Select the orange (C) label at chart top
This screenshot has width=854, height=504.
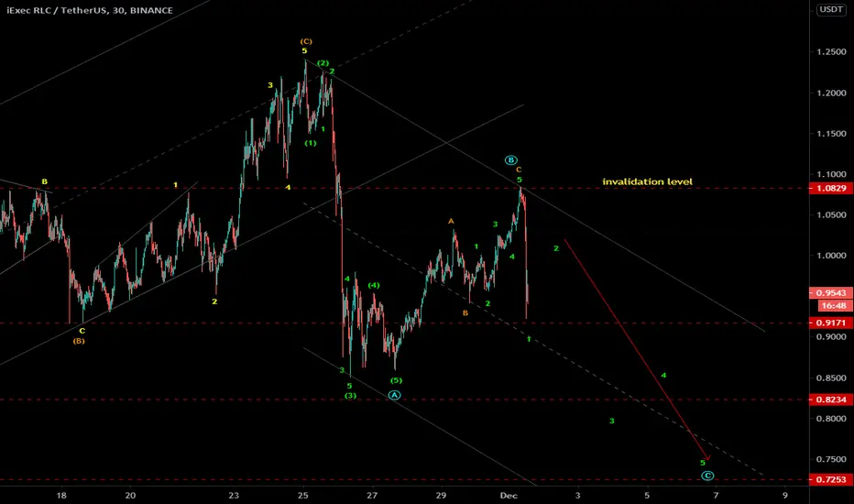[306, 41]
